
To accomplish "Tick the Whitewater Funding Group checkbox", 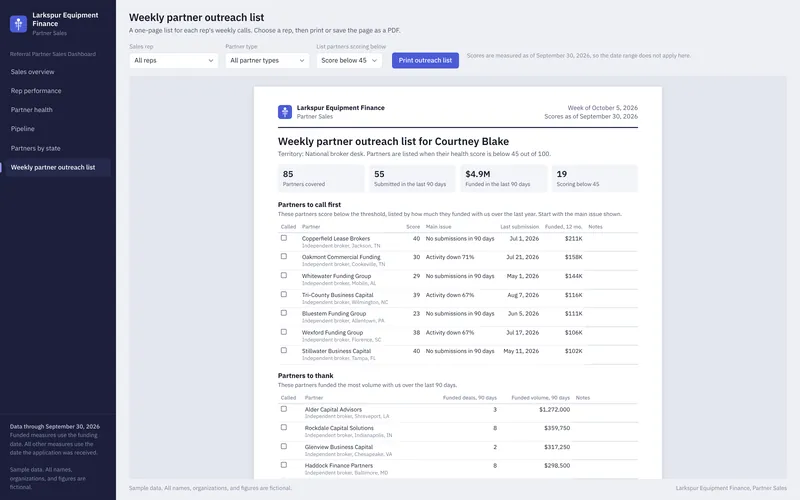I will pyautogui.click(x=284, y=276).
